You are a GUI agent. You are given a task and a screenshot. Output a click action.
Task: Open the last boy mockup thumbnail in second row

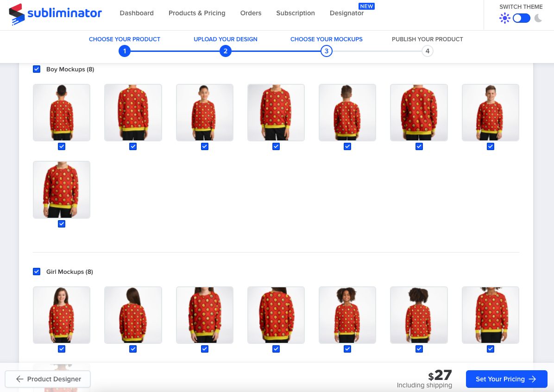62,190
